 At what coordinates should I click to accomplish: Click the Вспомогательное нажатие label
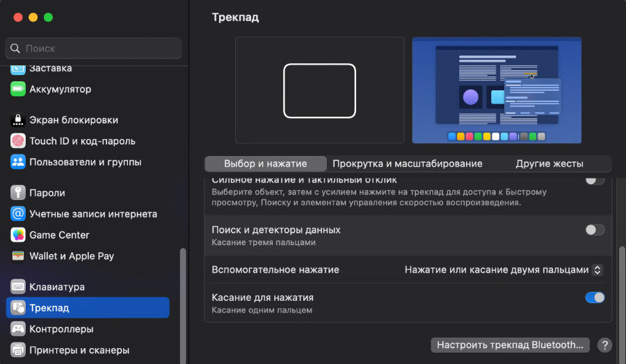275,270
